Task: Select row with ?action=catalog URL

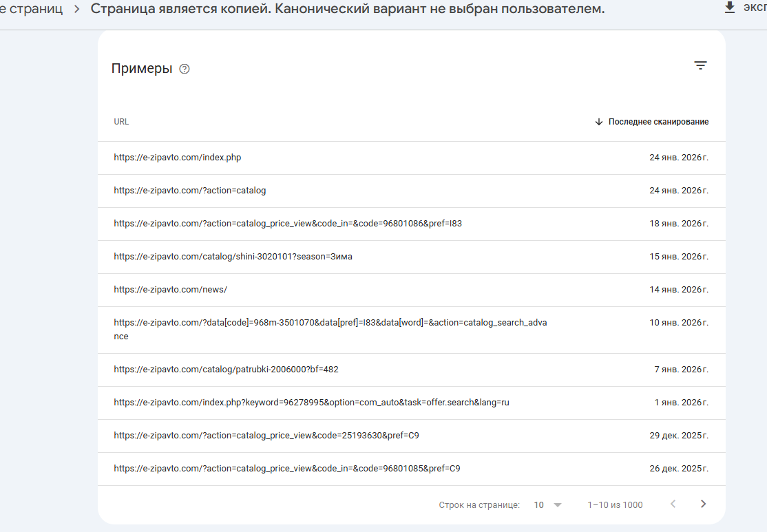Action: [411, 191]
